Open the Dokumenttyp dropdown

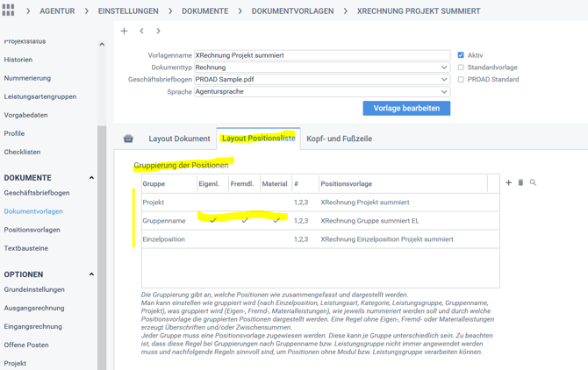pos(444,68)
